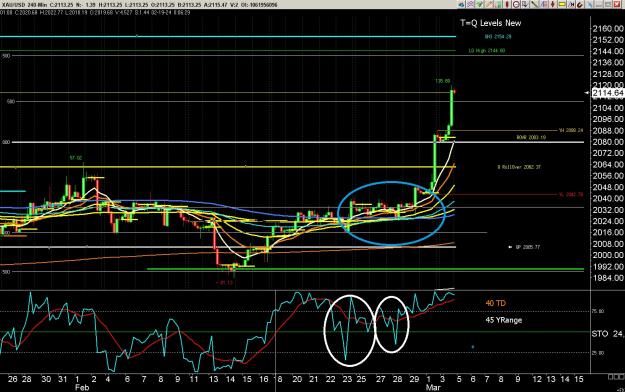Image resolution: width=625 pixels, height=392 pixels.
Task: Click the green '57.02' swing label
Action: (x=76, y=158)
